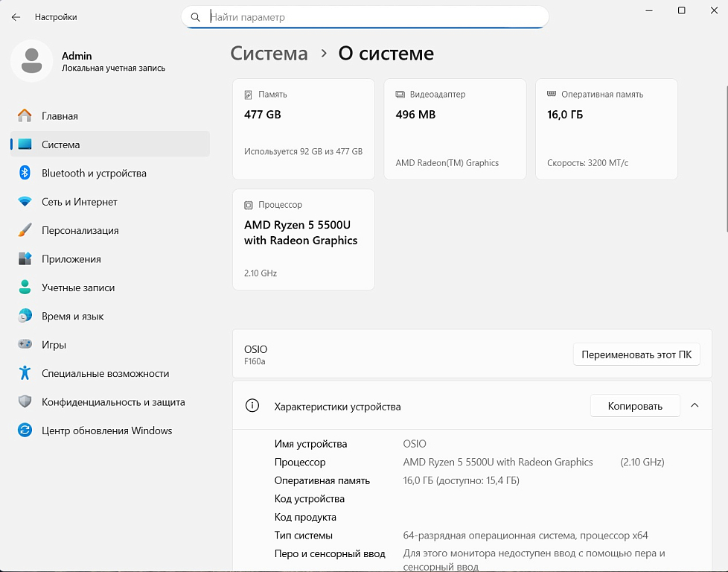Screen dimensions: 728x572
Task: Open the Память storage card
Action: pos(303,129)
